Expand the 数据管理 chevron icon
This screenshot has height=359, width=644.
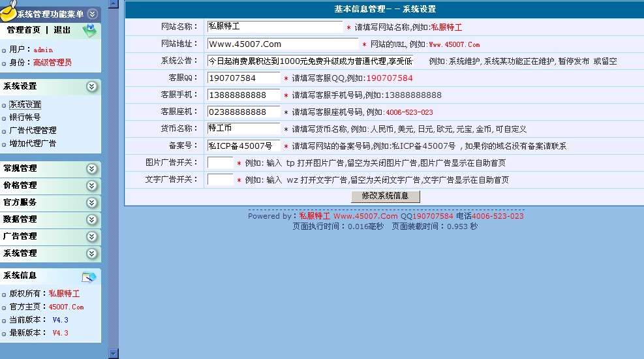coord(92,219)
